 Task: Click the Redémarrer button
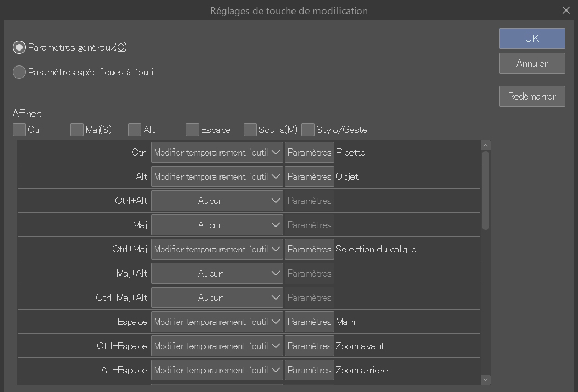532,96
